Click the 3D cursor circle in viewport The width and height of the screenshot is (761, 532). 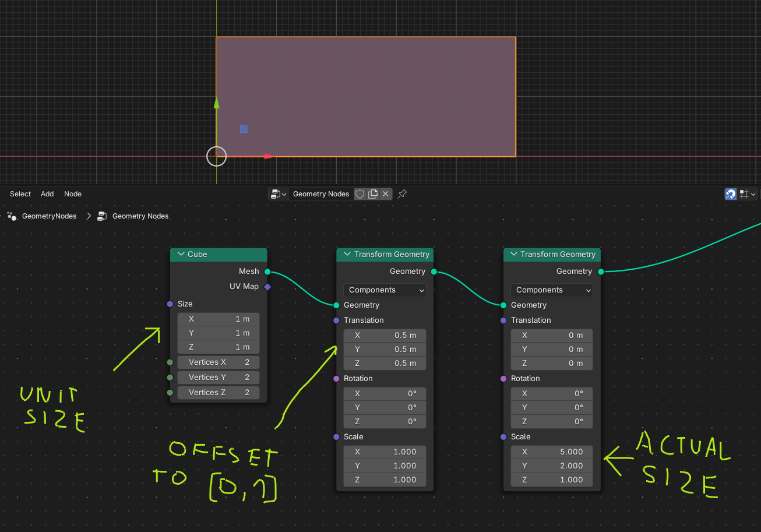point(217,156)
